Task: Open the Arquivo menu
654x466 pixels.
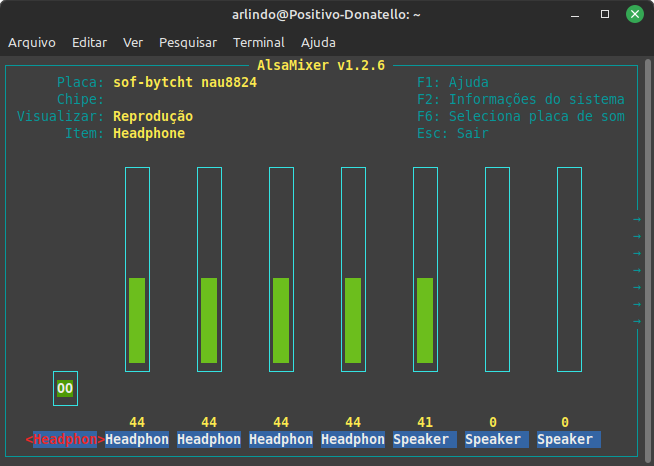Action: pos(32,43)
